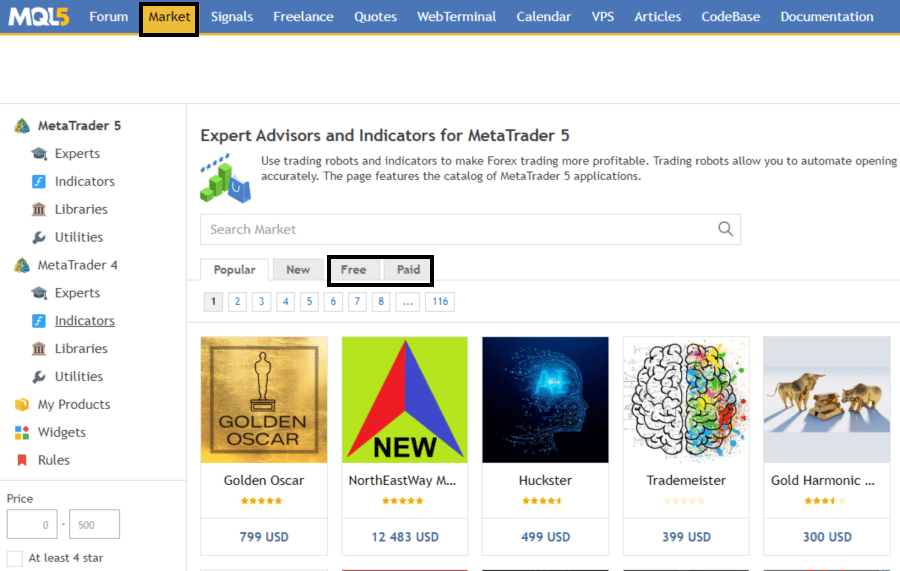Click the Huckster star rating

pyautogui.click(x=543, y=501)
